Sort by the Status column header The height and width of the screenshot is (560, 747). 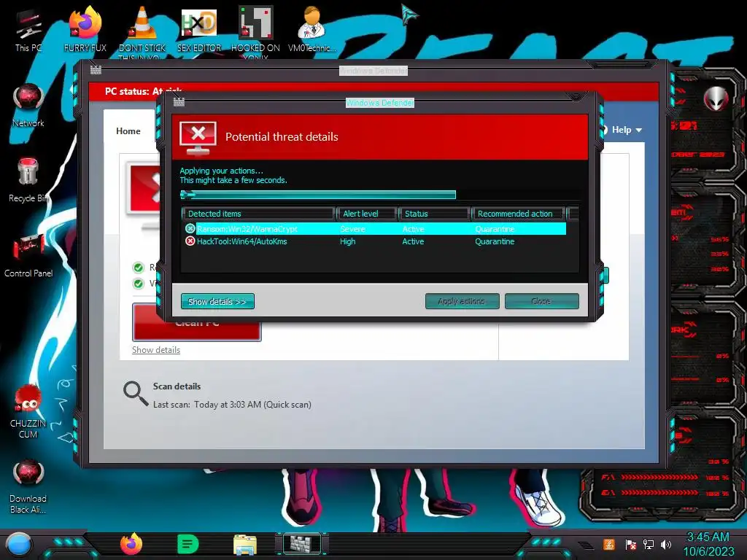434,214
